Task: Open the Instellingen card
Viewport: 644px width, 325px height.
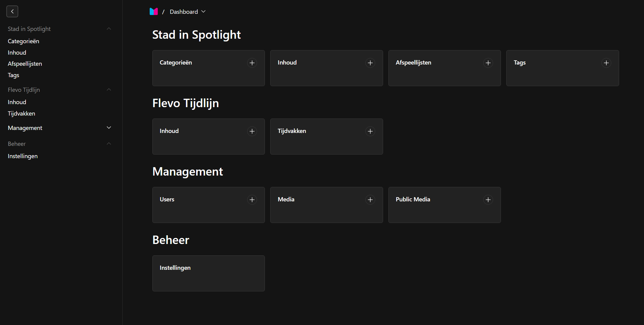Action: tap(208, 273)
